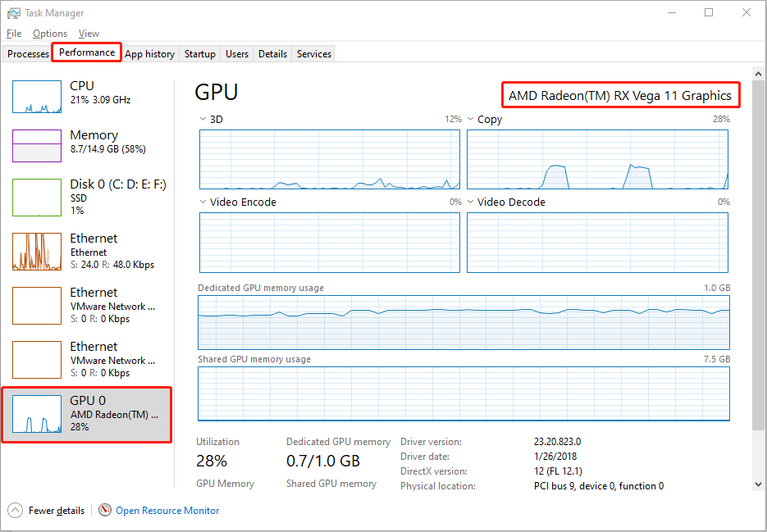Click the scrollbar up arrow in GPU pane
This screenshot has width=767, height=532.
[x=759, y=75]
